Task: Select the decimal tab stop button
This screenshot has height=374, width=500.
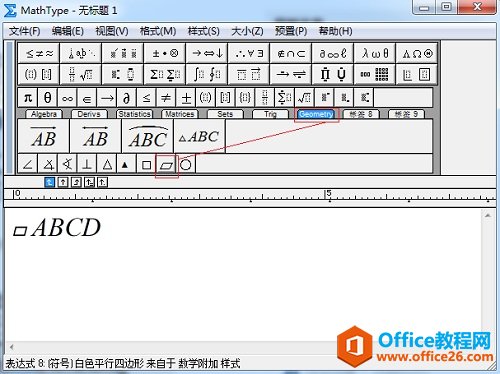Action: click(x=103, y=182)
